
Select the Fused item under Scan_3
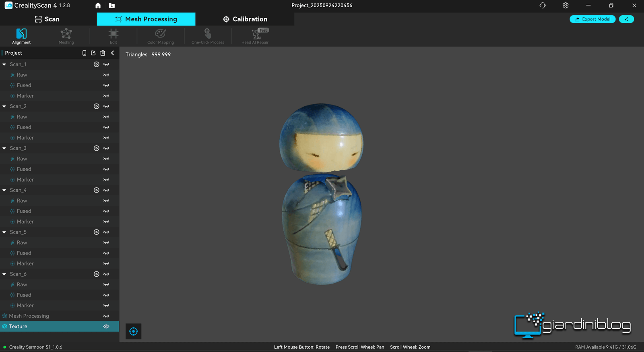tap(24, 169)
